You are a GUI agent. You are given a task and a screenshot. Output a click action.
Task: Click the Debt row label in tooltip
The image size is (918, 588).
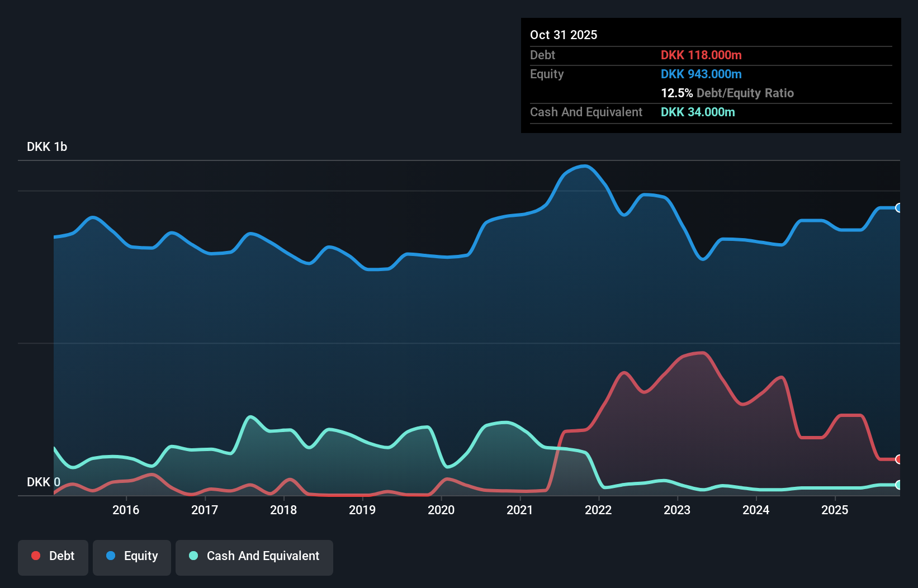coord(542,55)
